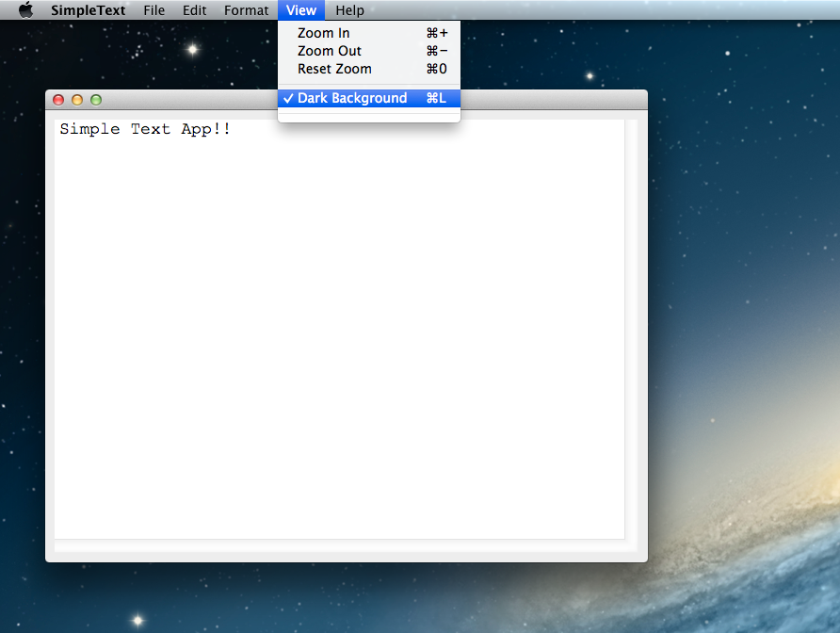Minimize the window with yellow button
Image resolution: width=840 pixels, height=633 pixels.
[77, 100]
